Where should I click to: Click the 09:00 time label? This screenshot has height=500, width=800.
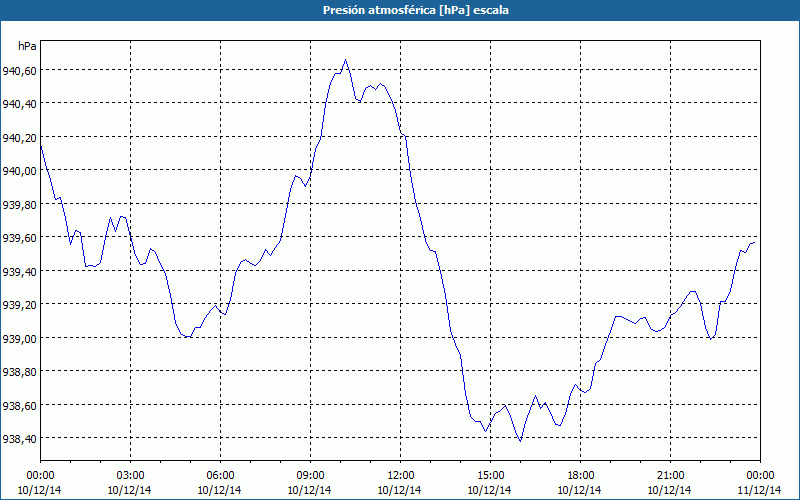click(x=310, y=476)
